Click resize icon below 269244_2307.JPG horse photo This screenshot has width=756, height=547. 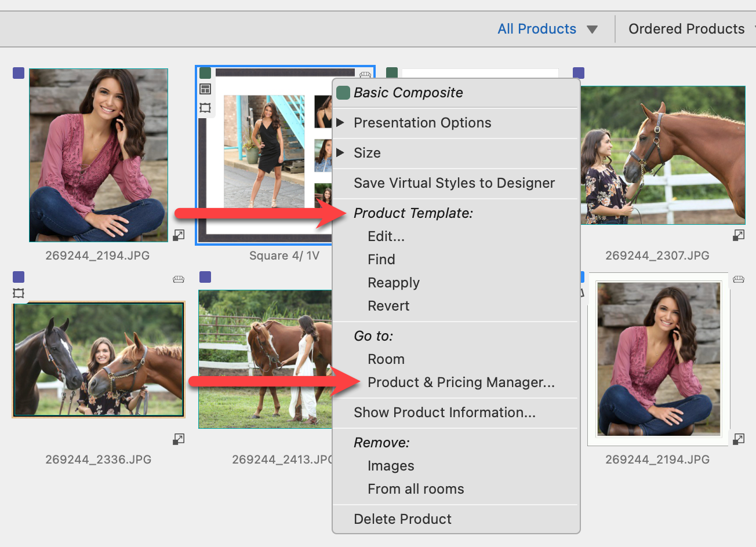click(739, 235)
